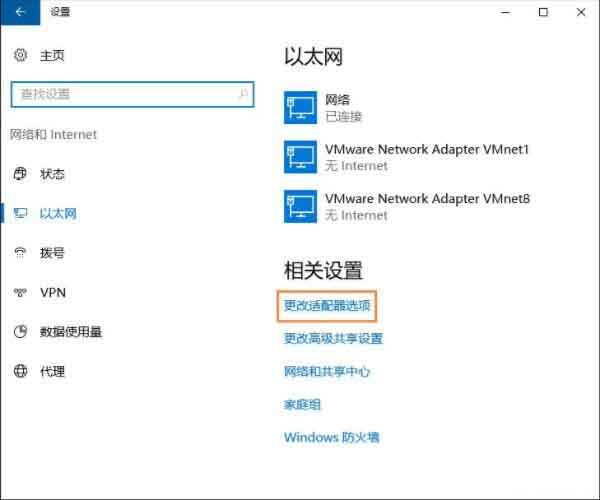600x500 pixels.
Task: Open the VPN settings page
Action: coord(53,293)
